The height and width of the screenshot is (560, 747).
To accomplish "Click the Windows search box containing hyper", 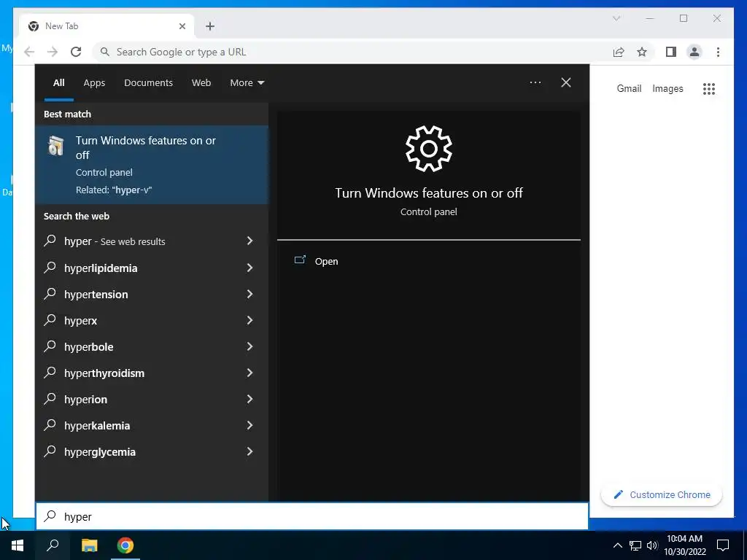I will [312, 516].
